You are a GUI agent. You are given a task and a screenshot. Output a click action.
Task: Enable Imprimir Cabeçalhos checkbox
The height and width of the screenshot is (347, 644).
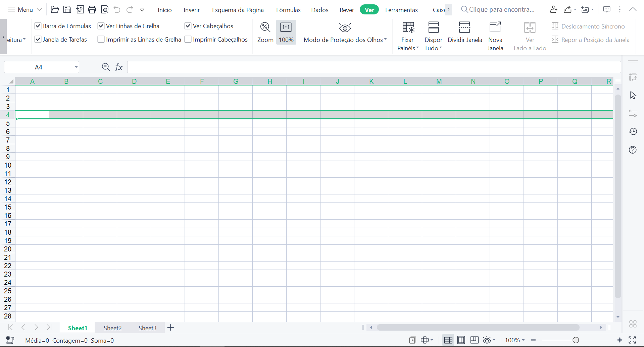(188, 40)
